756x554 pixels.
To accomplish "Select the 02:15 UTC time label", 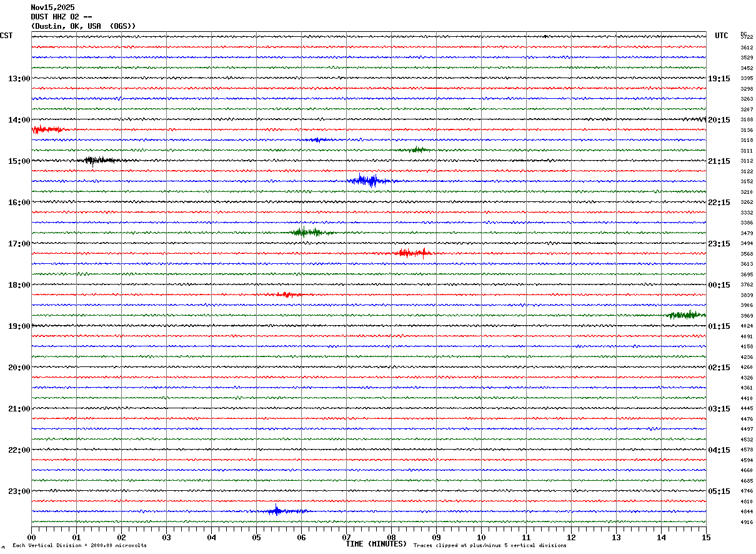I will tap(719, 368).
